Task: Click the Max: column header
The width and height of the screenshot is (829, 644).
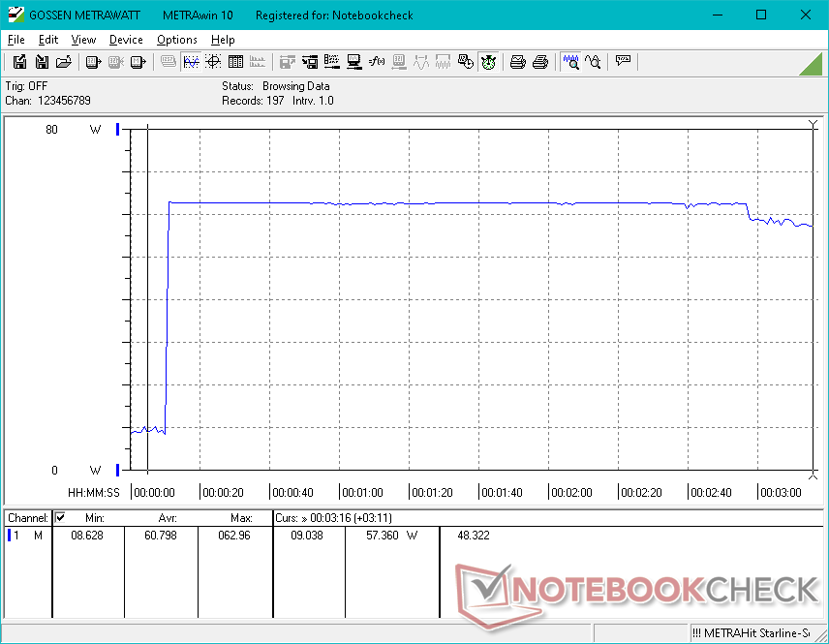Action: point(241,518)
